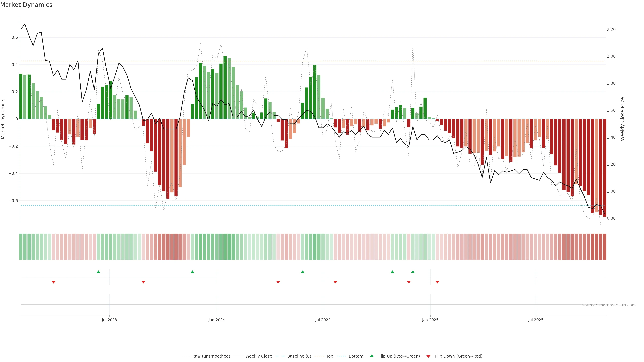Hide the Top threshold legend item

pos(330,356)
